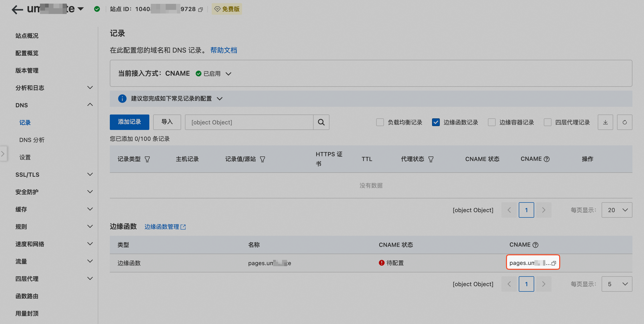Click the proxy status filter icon
Viewport: 644px width, 324px height.
(x=431, y=159)
